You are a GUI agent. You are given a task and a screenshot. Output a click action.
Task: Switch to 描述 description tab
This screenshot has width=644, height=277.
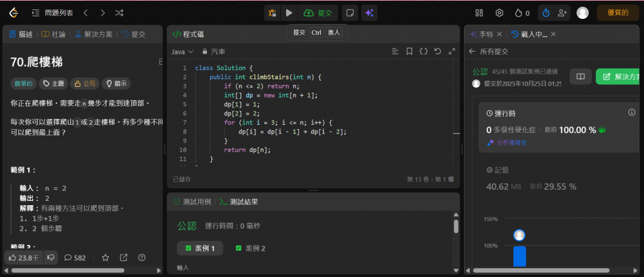(21, 35)
